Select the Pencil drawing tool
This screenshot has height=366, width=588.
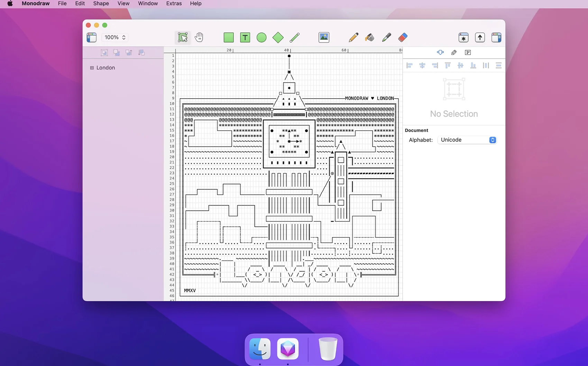(353, 37)
